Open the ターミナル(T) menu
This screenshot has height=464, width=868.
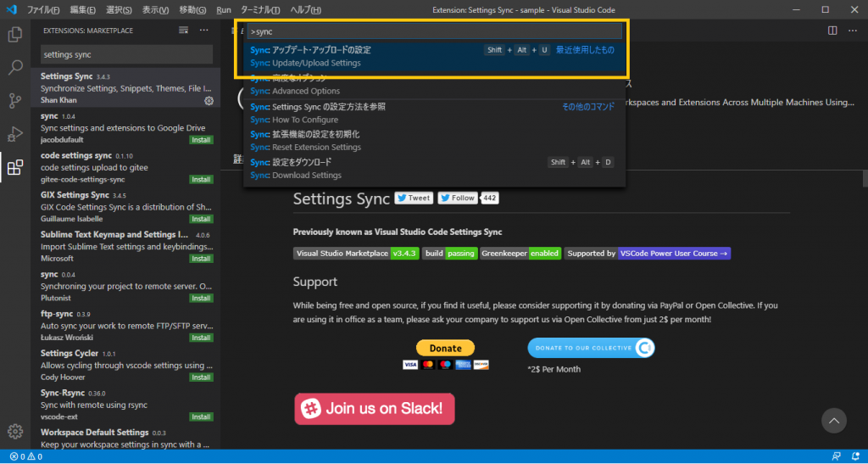click(x=260, y=10)
